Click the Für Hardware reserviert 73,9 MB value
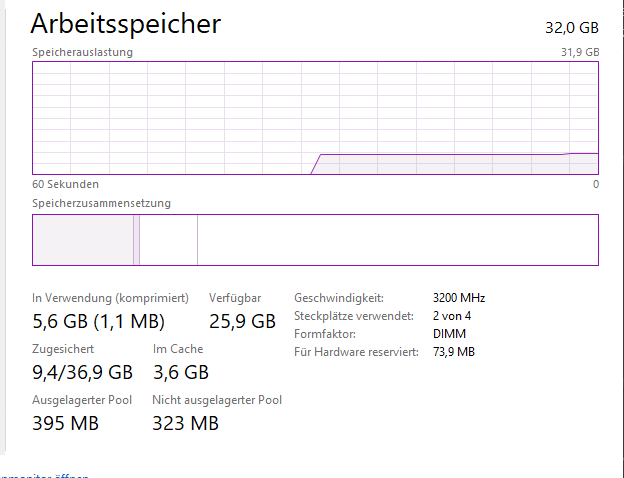Screen dimensions: 624x478 454,352
